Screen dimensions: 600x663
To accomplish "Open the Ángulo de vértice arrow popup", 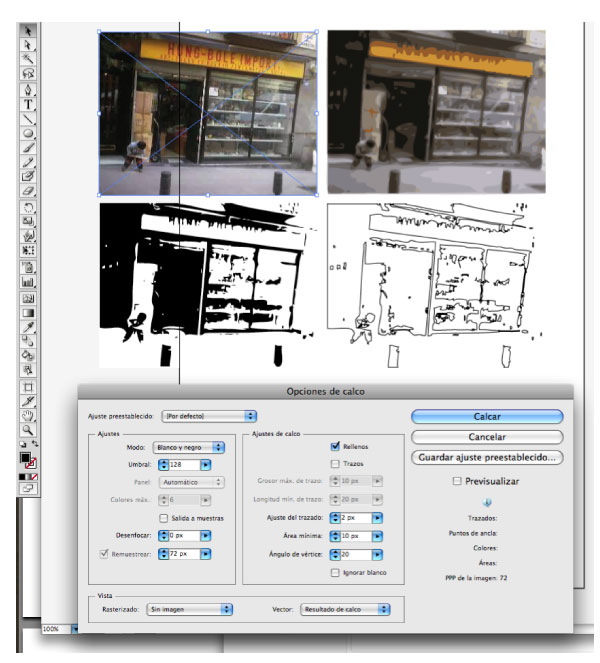I will pyautogui.click(x=377, y=554).
